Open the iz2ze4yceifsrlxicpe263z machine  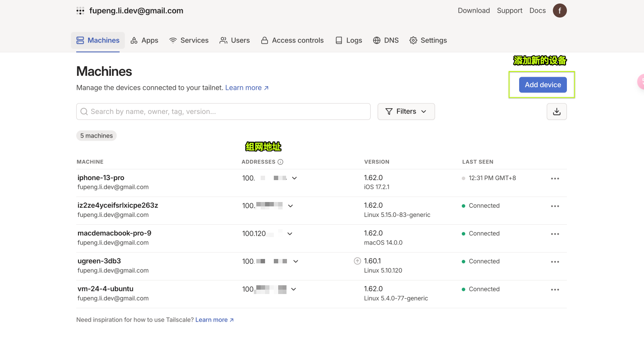click(118, 206)
